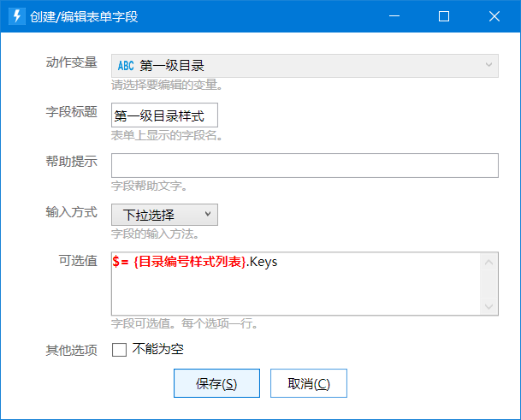Viewport: 521px width, 420px height.
Task: Click the red 目录编号样式列表 variable text
Action: (x=190, y=262)
